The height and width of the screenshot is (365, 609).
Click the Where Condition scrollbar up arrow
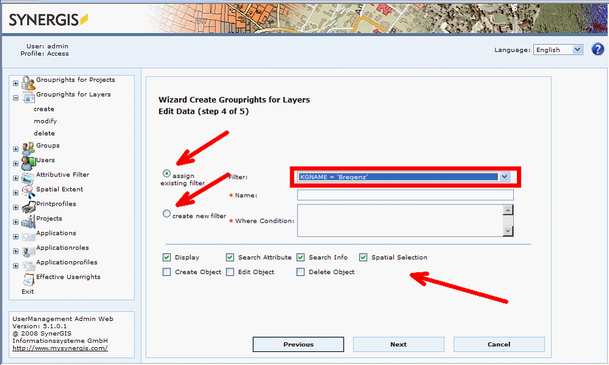point(508,210)
